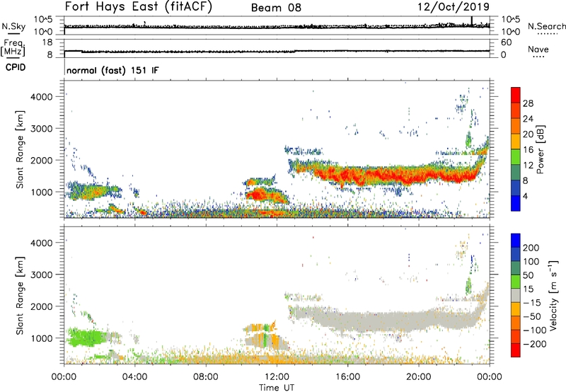Click the '4000' tick of power panel
Screen dimensions: 566x392
pos(42,97)
